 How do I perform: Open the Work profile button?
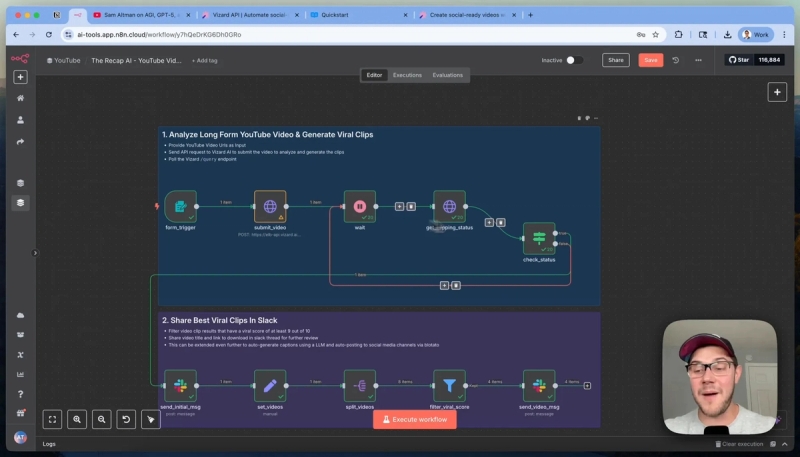click(x=756, y=35)
